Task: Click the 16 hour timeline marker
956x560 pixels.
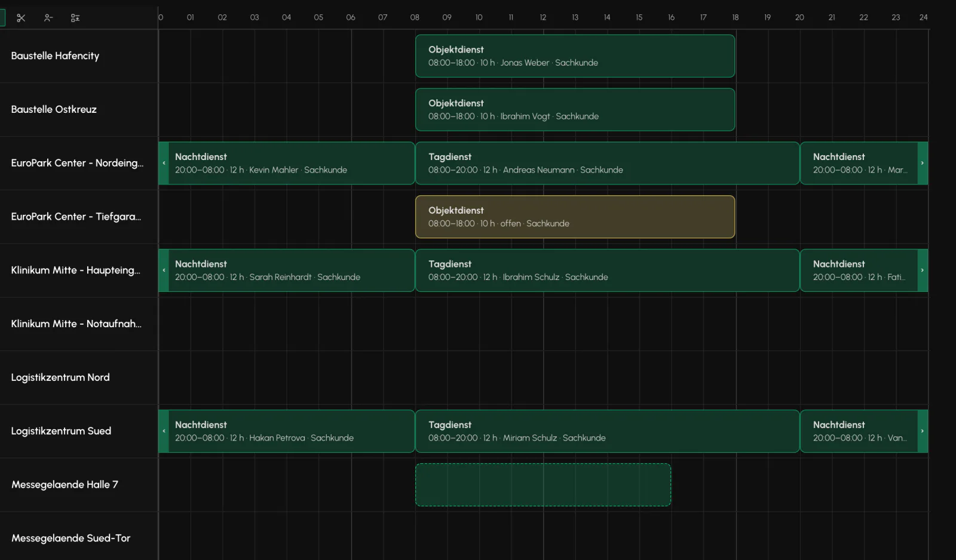Action: coord(672,17)
